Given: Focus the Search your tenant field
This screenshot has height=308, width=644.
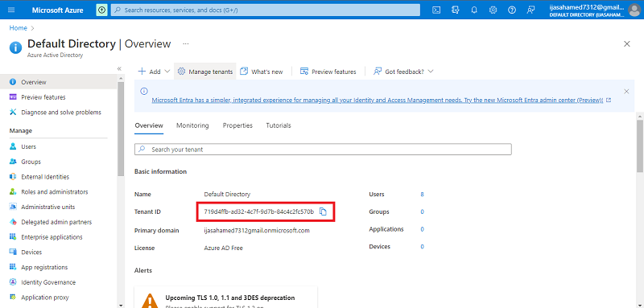Looking at the screenshot, I should 323,150.
